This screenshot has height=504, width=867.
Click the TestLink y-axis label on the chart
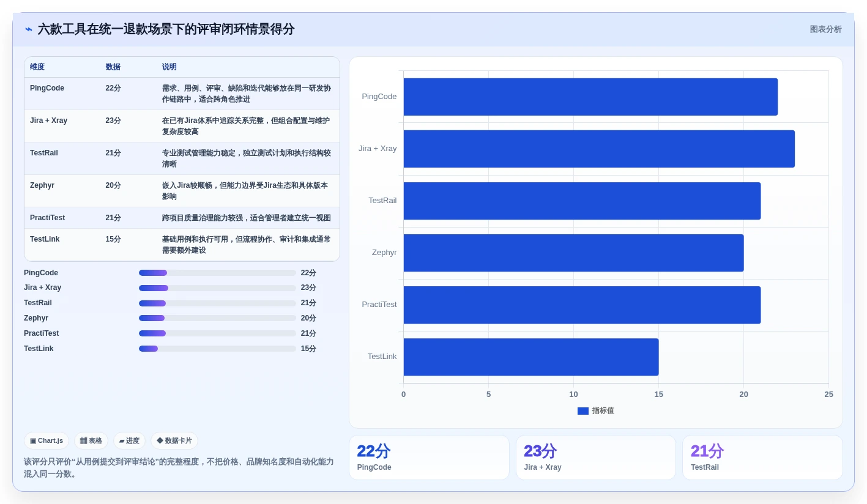(382, 357)
